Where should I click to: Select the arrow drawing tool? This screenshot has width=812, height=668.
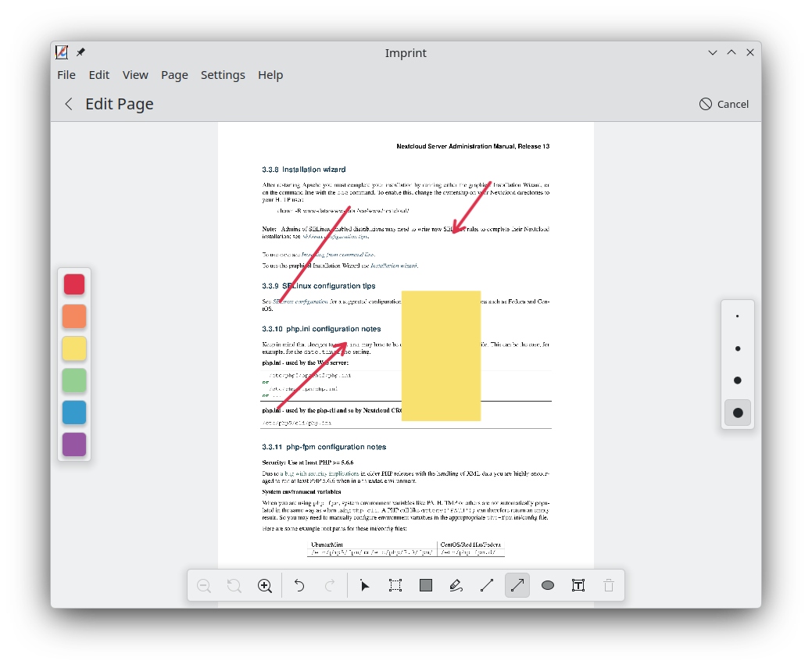[x=517, y=586]
